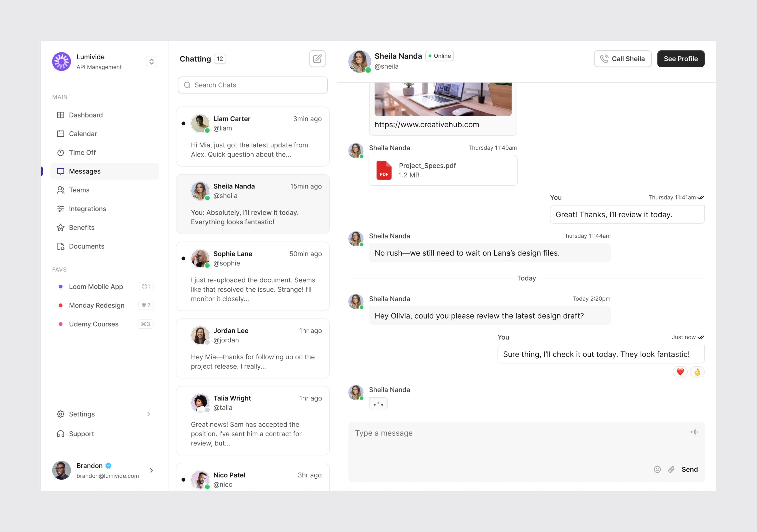The width and height of the screenshot is (757, 532).
Task: Open Documents in the sidebar
Action: (x=104, y=246)
